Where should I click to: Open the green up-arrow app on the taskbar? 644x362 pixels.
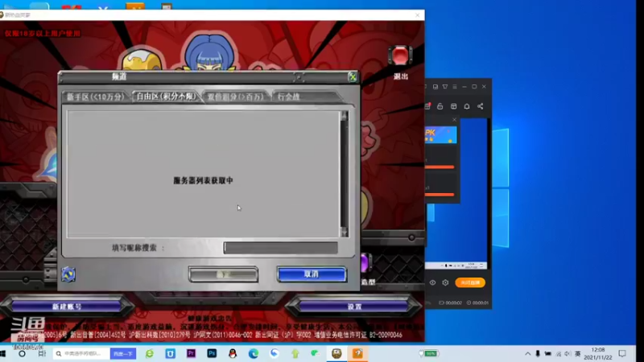click(x=295, y=353)
